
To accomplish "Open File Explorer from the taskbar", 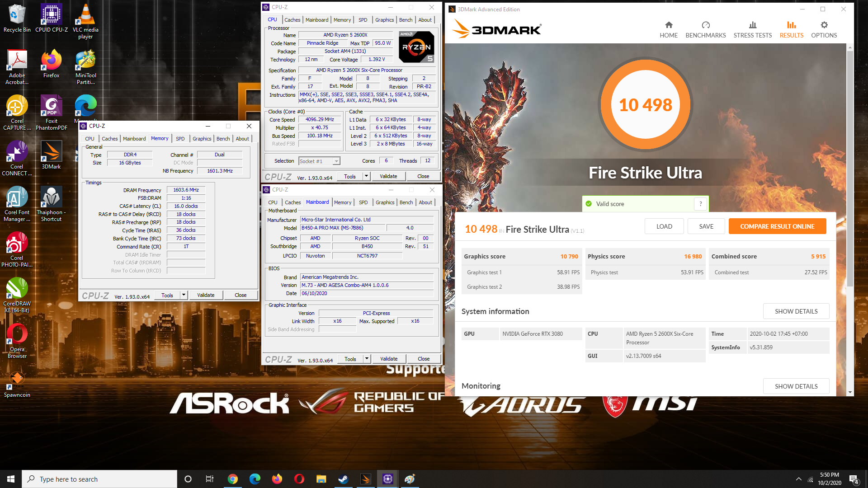I will pyautogui.click(x=321, y=479).
